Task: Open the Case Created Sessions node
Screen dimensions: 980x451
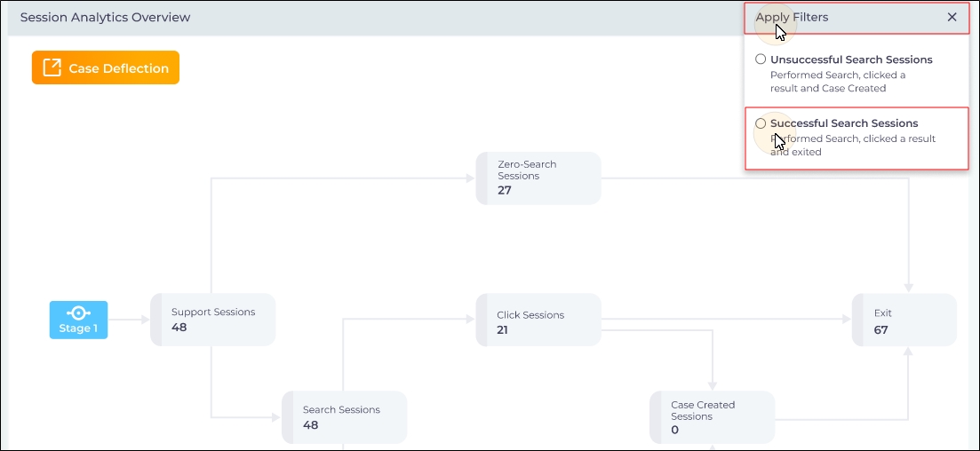Action: (712, 417)
